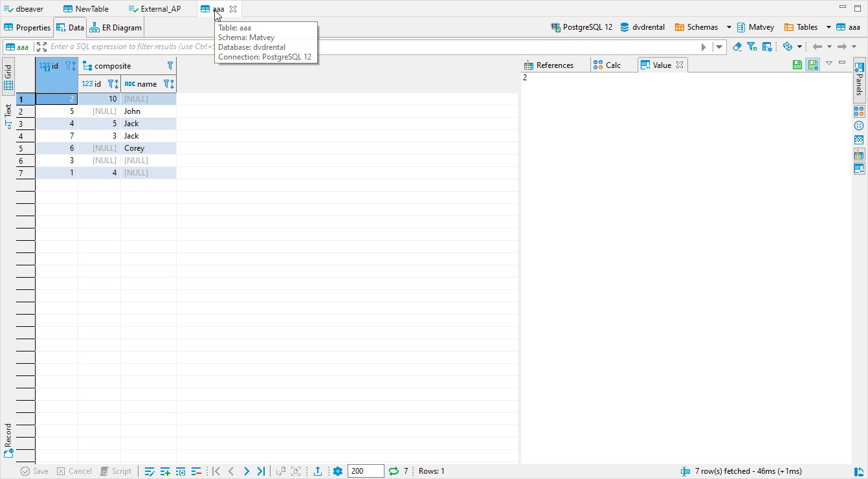Go to the last page of results
The width and height of the screenshot is (868, 479).
(261, 471)
